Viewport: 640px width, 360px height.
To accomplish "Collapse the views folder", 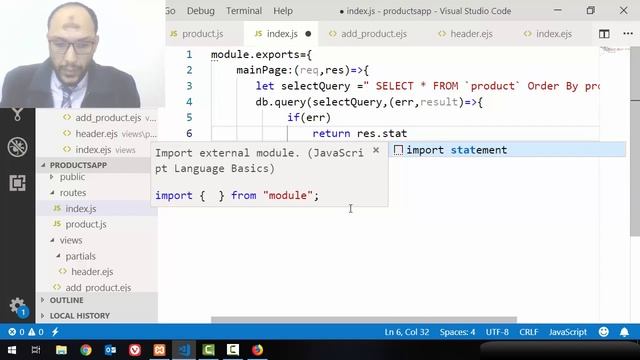I will pyautogui.click(x=71, y=240).
